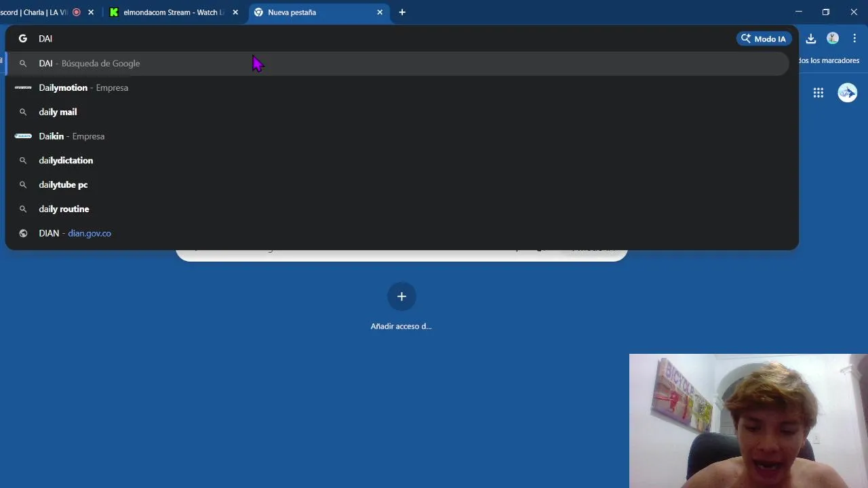Choose the dailydictation suggestion
This screenshot has width=868, height=488.
[397, 161]
